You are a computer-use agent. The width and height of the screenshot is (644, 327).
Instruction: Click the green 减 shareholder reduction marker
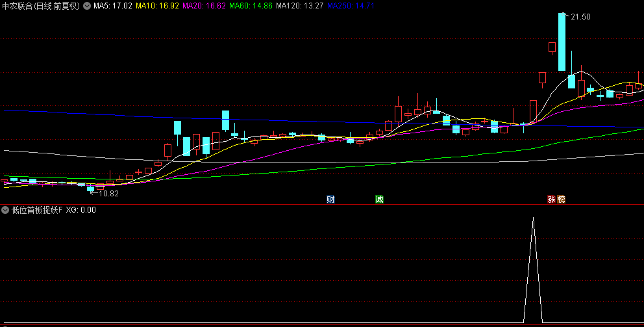(x=379, y=200)
